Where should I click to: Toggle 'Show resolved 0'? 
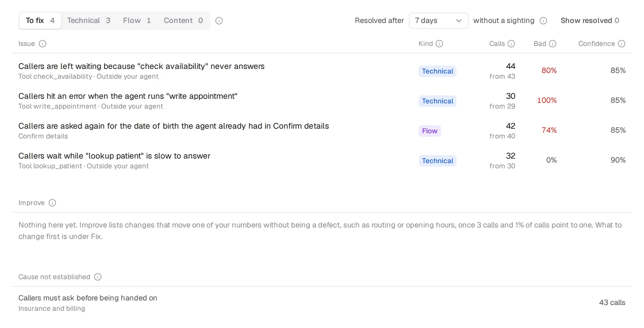(590, 21)
